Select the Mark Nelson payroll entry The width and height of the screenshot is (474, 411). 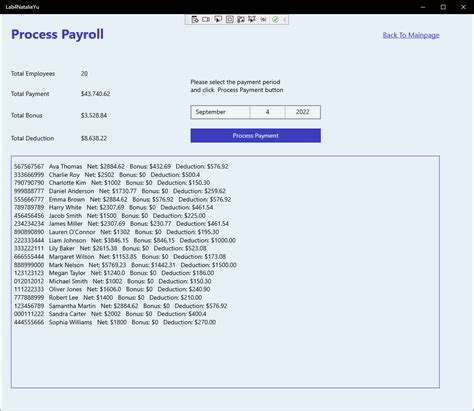pos(125,265)
